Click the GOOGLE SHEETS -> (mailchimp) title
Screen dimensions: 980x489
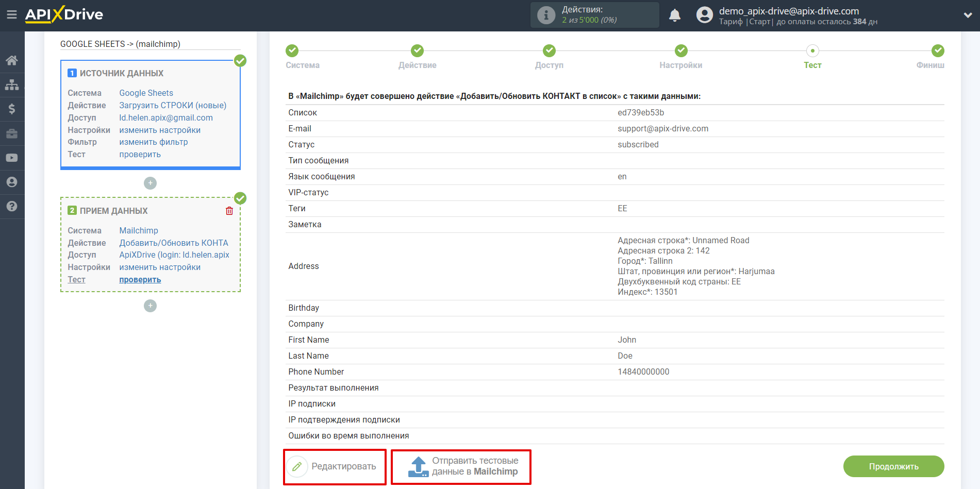click(x=120, y=44)
